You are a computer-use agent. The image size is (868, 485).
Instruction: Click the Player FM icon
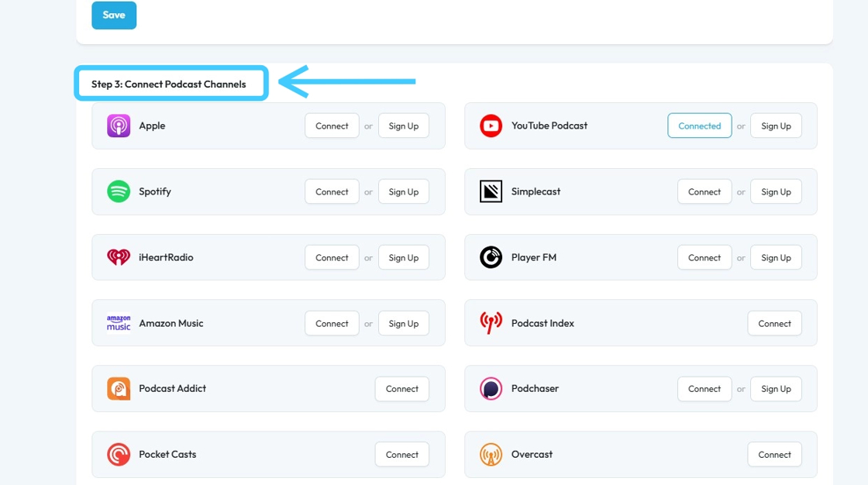(x=491, y=257)
